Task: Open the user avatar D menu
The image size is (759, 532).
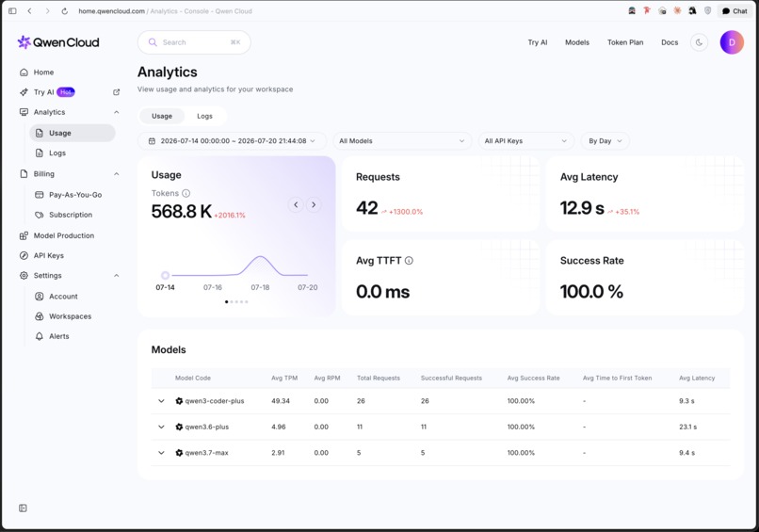Action: pos(732,42)
